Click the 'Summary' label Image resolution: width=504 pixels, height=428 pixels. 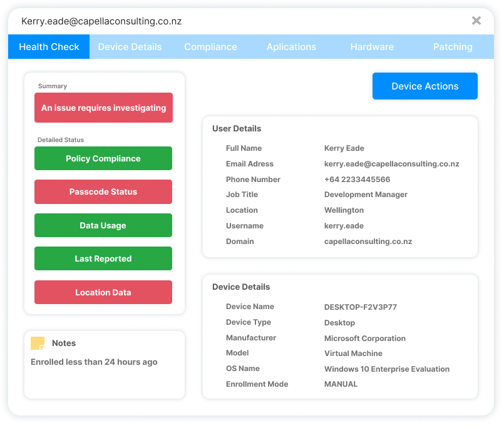tap(53, 86)
